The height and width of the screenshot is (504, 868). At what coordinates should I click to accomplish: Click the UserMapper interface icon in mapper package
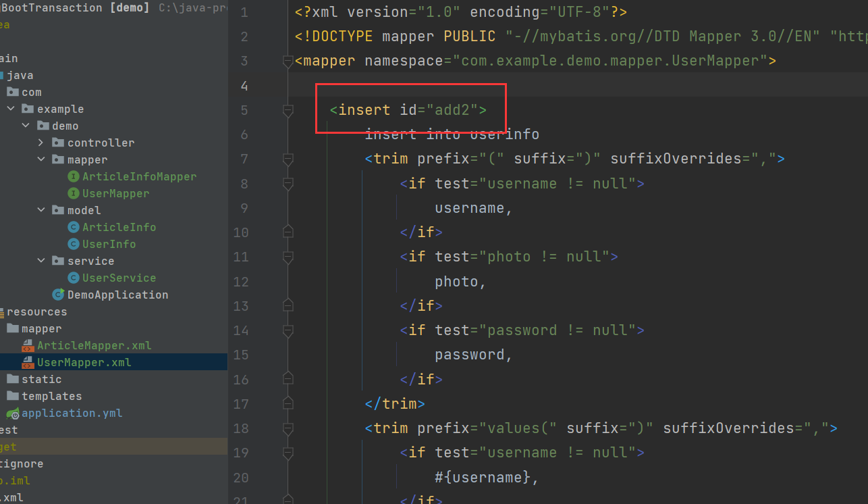coord(74,193)
